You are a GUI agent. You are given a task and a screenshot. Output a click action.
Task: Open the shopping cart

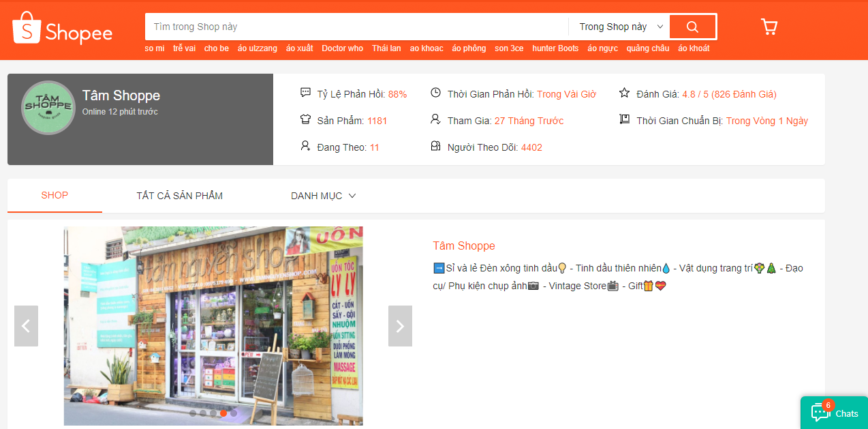(769, 27)
